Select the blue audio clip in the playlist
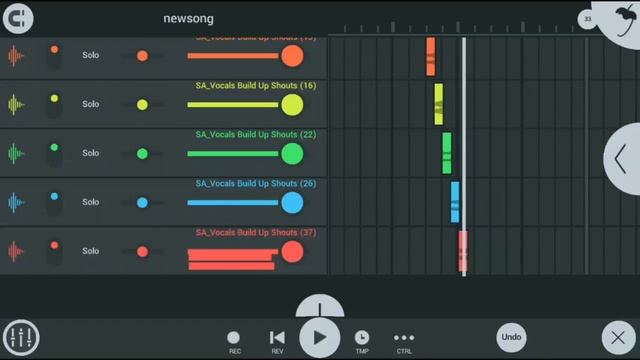Viewport: 640px width, 360px height. [x=455, y=202]
